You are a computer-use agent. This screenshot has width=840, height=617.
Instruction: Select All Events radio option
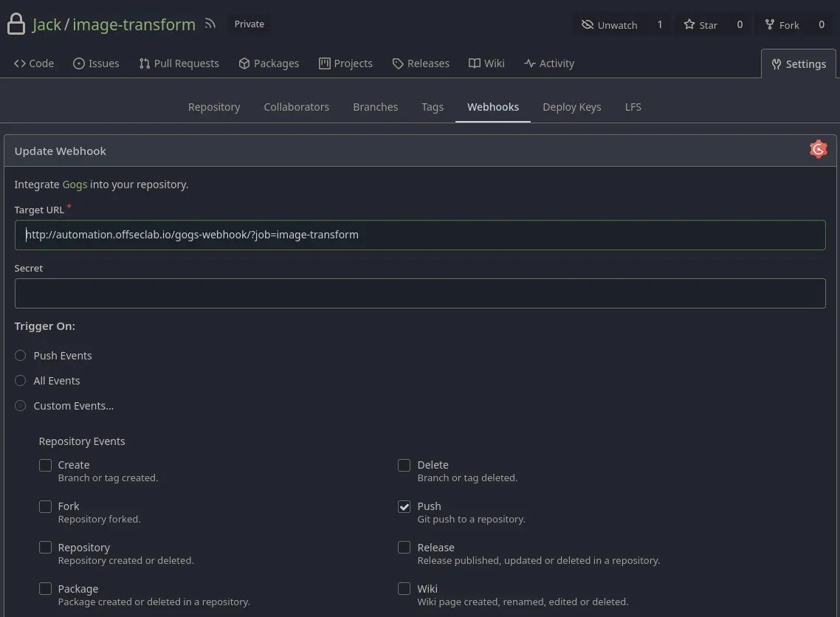click(x=21, y=381)
